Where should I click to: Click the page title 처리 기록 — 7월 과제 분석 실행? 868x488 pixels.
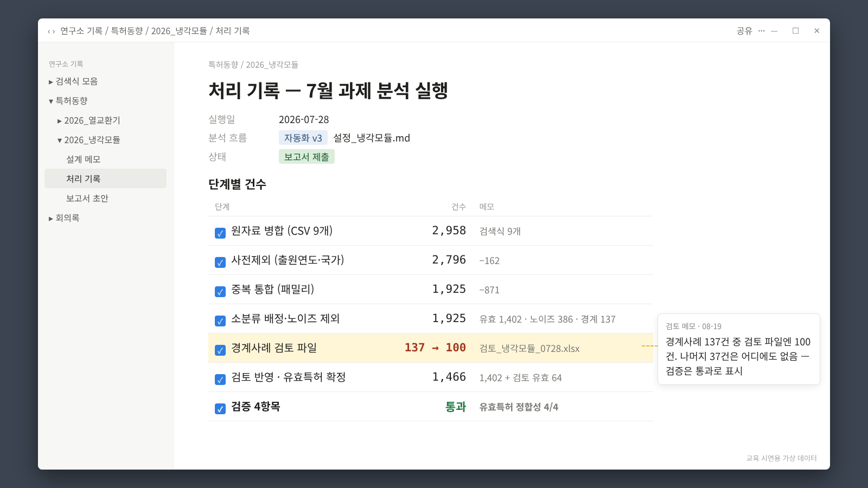click(x=328, y=91)
